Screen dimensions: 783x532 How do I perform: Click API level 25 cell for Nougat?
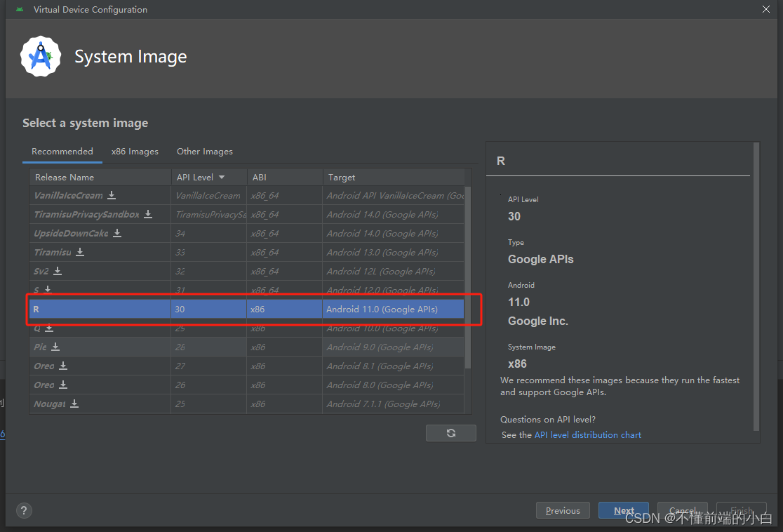[x=209, y=404]
